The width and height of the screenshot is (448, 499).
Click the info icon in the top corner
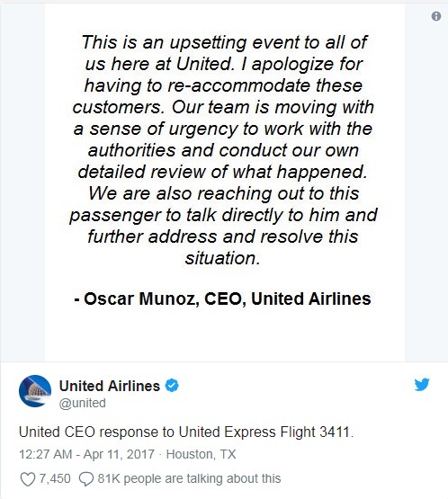[x=436, y=16]
